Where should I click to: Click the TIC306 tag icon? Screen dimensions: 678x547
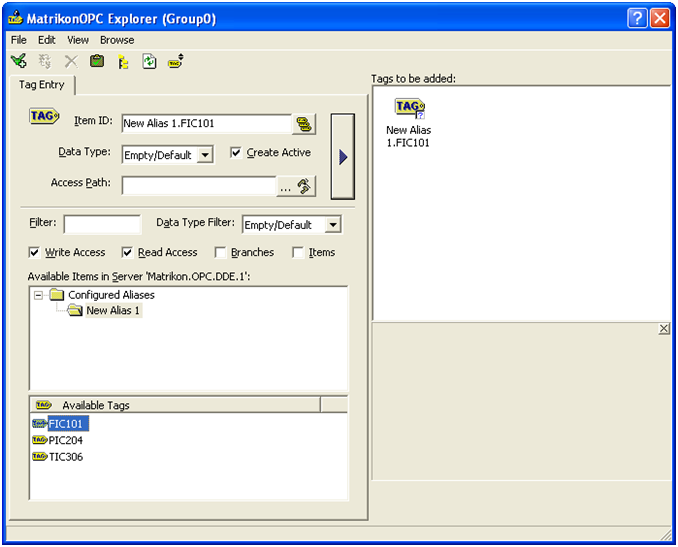pos(39,457)
